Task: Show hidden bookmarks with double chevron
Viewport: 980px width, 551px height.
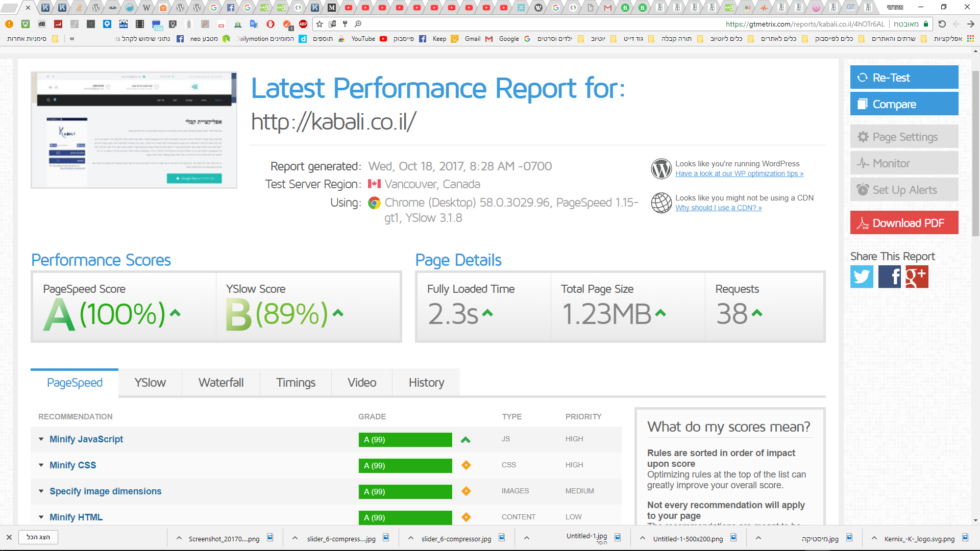Action: [72, 39]
